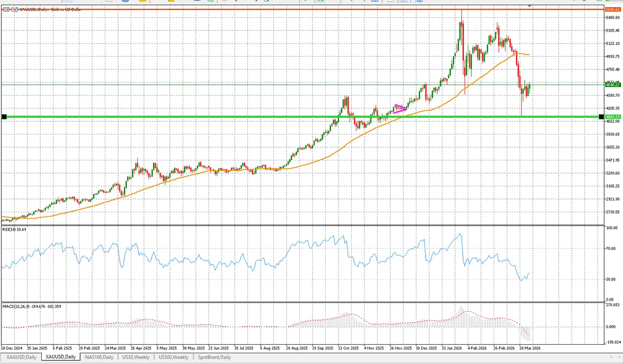Viewport: 623px width, 364px height.
Task: Open the one-click trading panel icon
Action: (x=6, y=9)
